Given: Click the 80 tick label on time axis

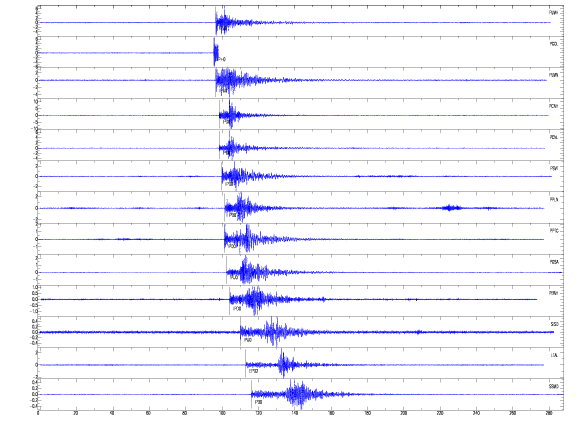Looking at the screenshot, I should (185, 413).
